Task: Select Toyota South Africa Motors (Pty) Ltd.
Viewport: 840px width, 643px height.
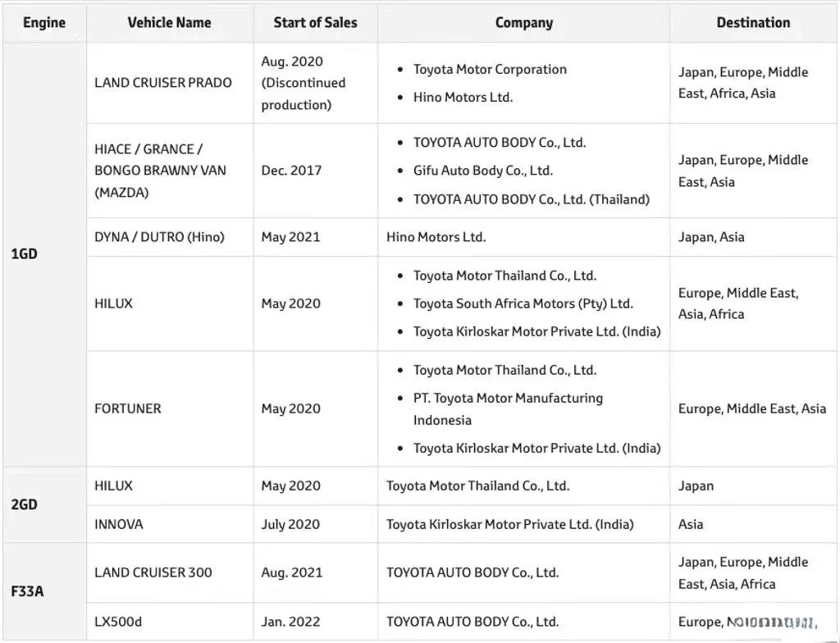Action: [523, 303]
